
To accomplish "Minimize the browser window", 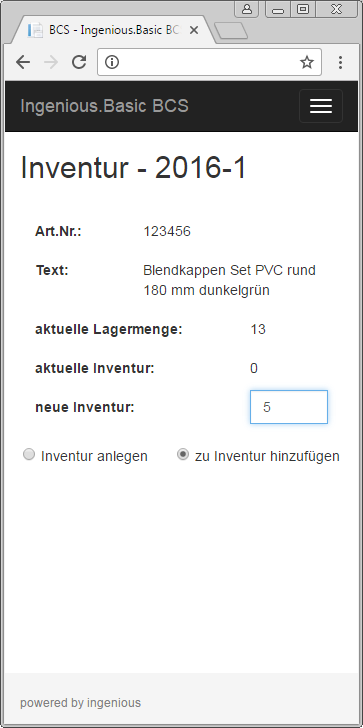I will click(278, 9).
